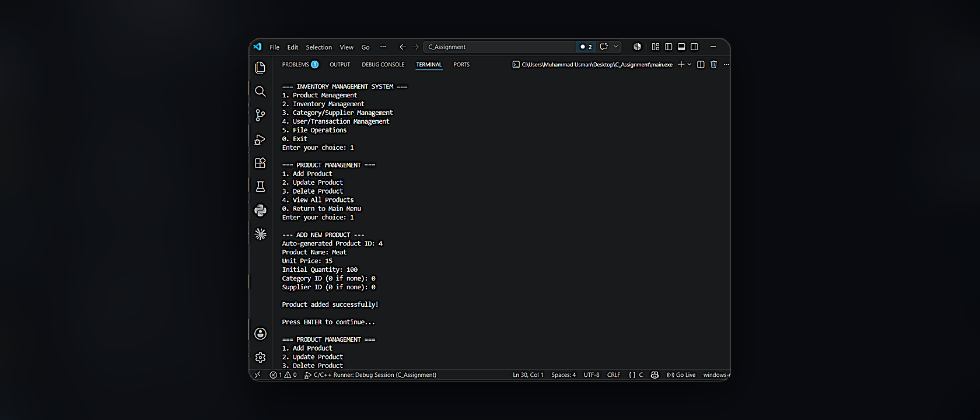Viewport: 980px width, 420px height.
Task: Click '5. File Operations' terminal line
Action: 314,130
